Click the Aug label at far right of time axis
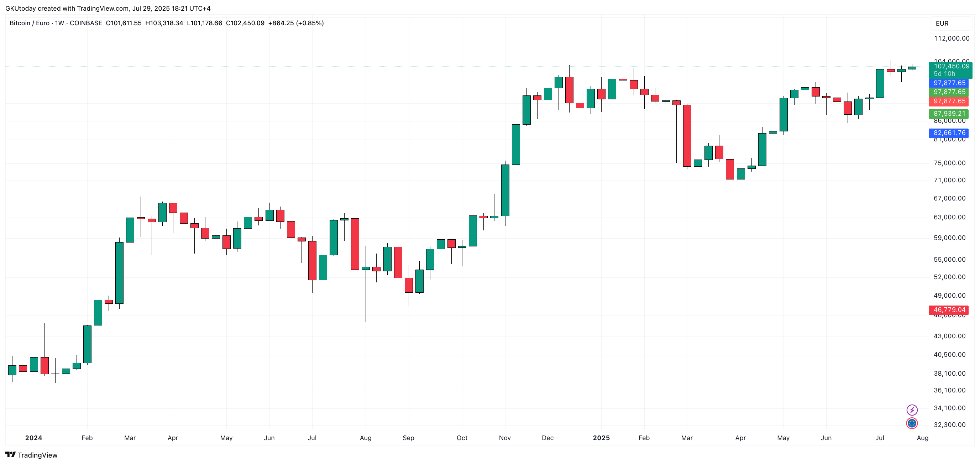The image size is (980, 464). tap(923, 438)
